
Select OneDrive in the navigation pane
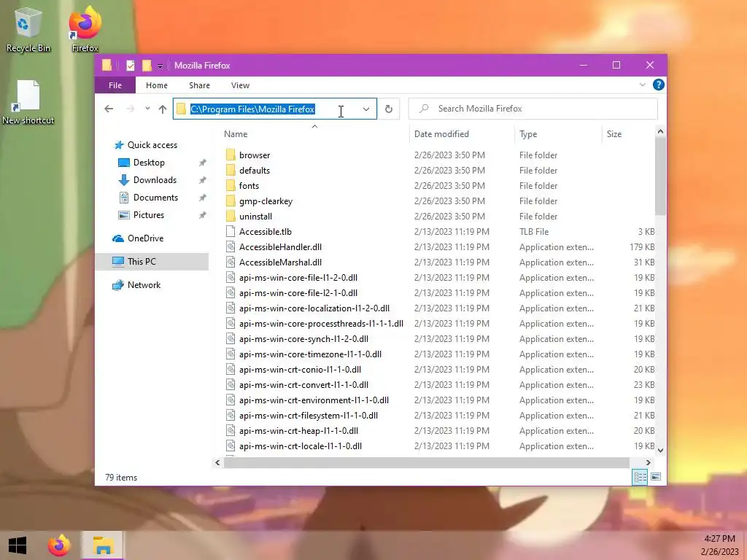pyautogui.click(x=138, y=238)
